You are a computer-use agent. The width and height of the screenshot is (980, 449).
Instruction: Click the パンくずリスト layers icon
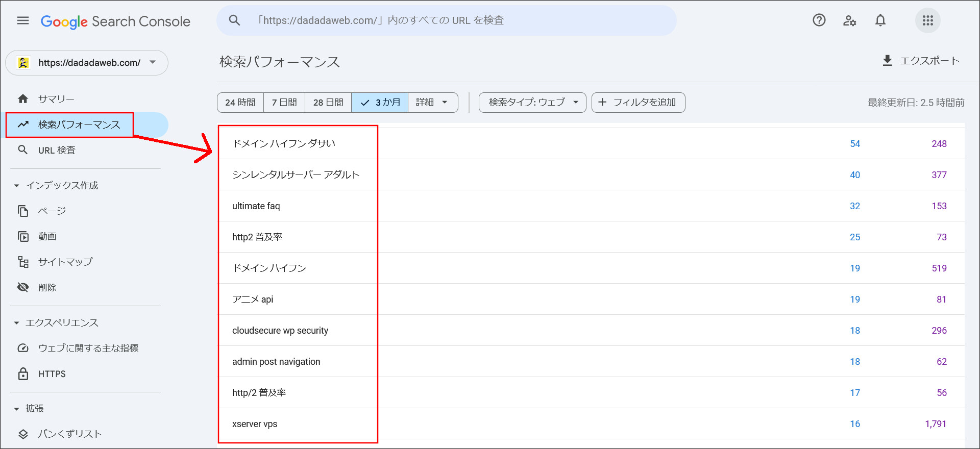point(23,434)
